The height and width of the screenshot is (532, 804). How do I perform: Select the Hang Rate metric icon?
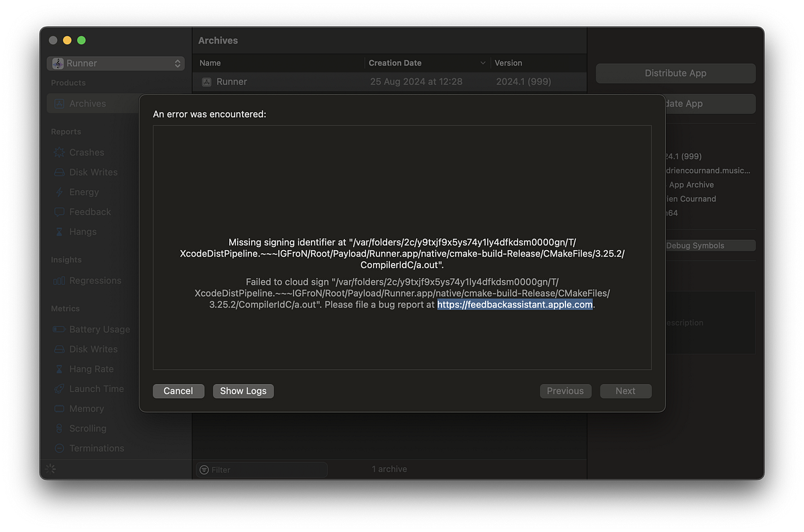tap(59, 369)
